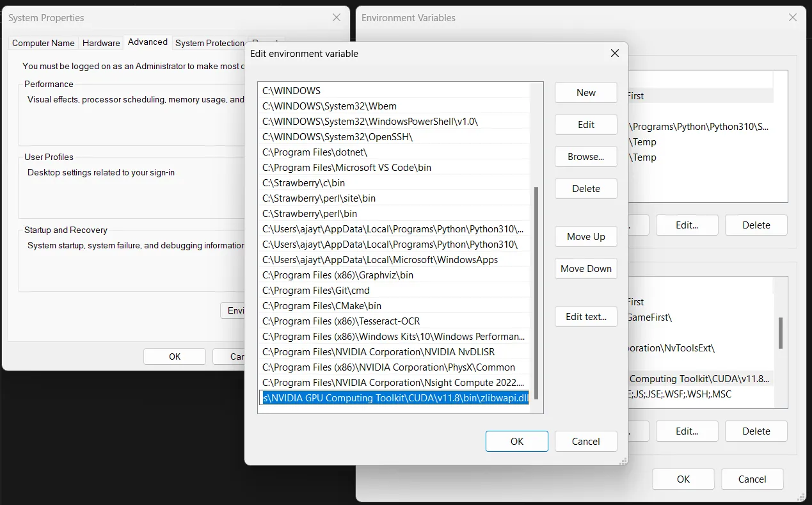Select the Microsoft VS Code\bin entry
The image size is (812, 505).
[395, 168]
